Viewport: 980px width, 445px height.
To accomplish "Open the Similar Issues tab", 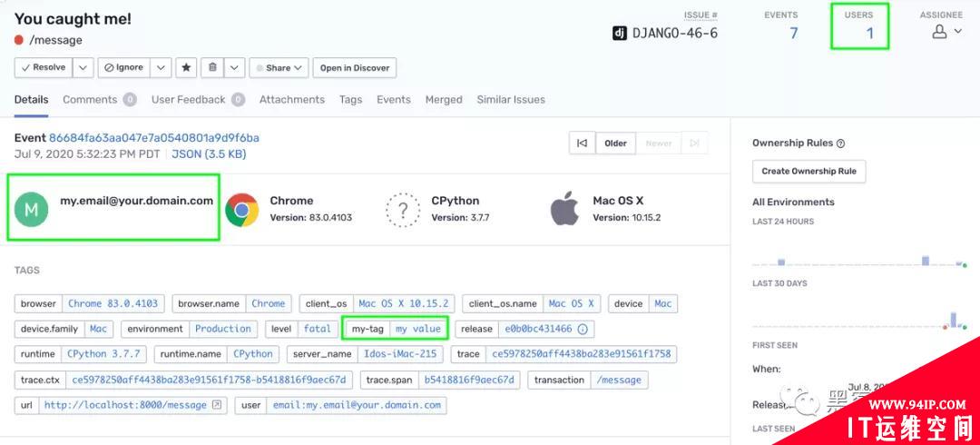I will click(x=511, y=100).
